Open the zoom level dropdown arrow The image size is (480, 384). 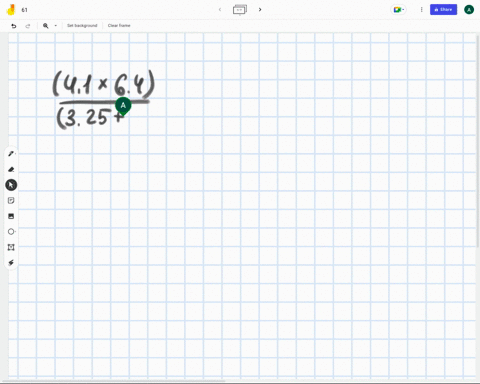point(56,26)
